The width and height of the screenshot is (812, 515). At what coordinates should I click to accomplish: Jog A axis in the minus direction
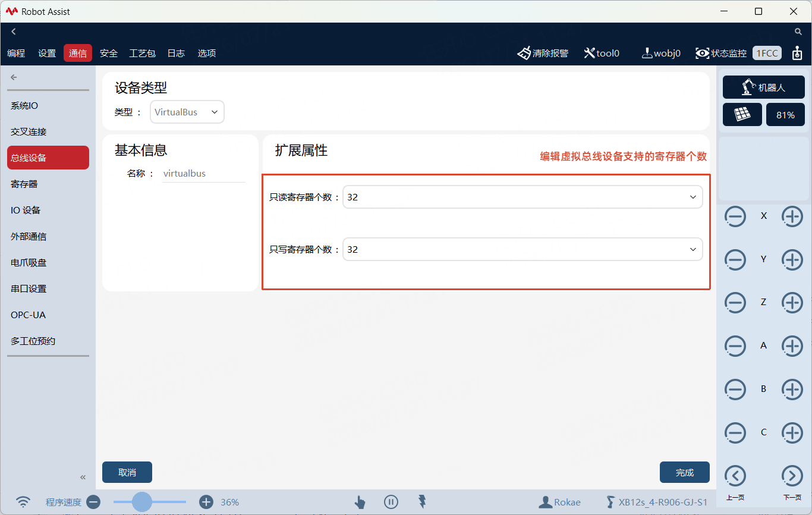pyautogui.click(x=735, y=346)
